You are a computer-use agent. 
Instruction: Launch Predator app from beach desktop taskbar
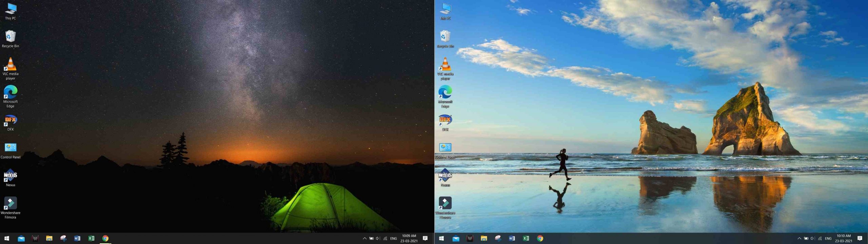pyautogui.click(x=470, y=238)
